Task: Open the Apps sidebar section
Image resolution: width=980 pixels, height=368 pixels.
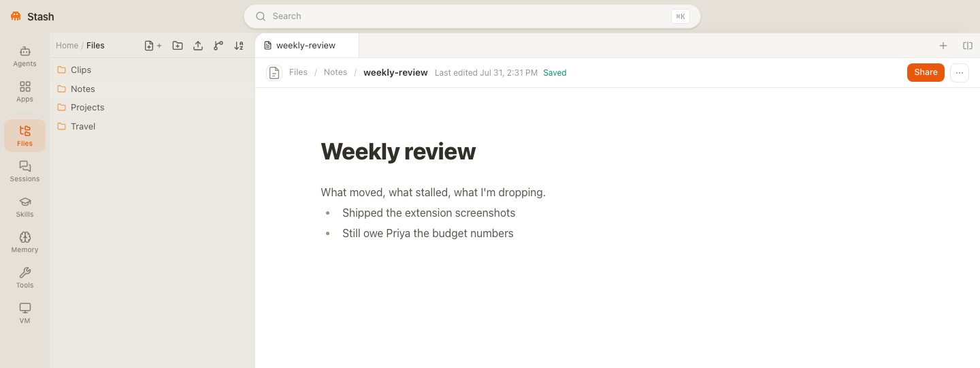Action: tap(24, 91)
